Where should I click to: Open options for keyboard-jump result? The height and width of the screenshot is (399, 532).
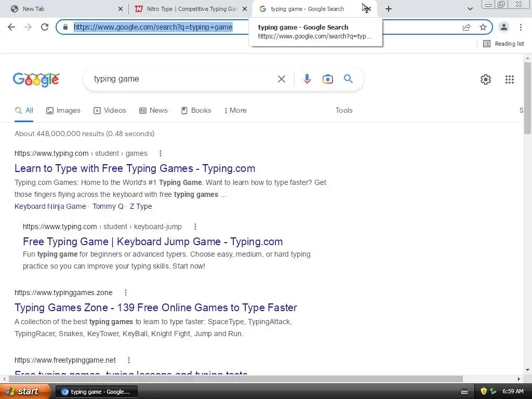coord(195,227)
